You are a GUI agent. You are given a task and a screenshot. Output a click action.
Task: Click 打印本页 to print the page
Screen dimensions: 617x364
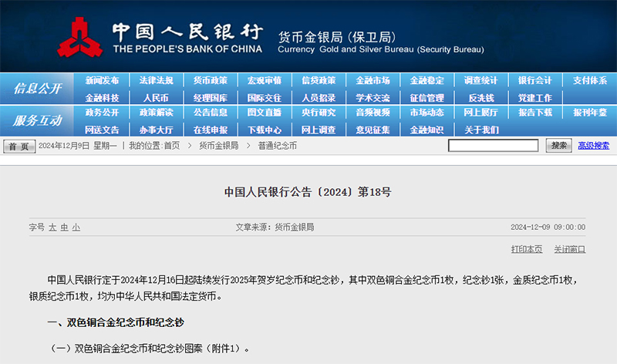tap(527, 249)
